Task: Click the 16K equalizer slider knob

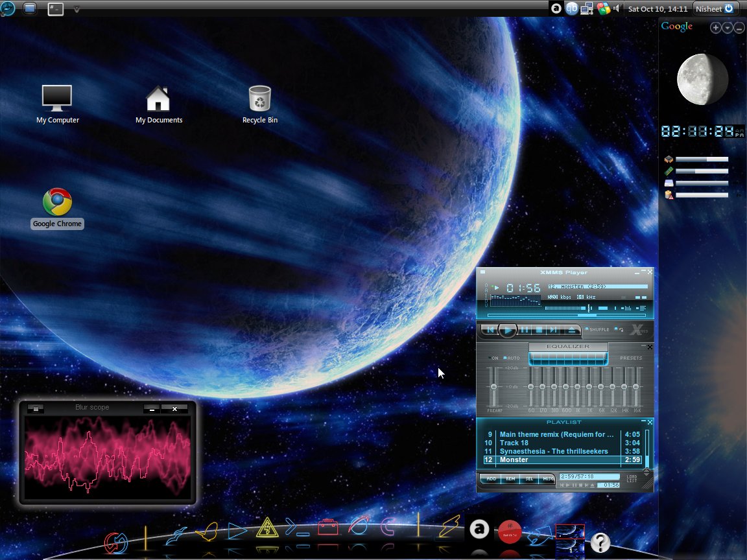Action: click(635, 387)
